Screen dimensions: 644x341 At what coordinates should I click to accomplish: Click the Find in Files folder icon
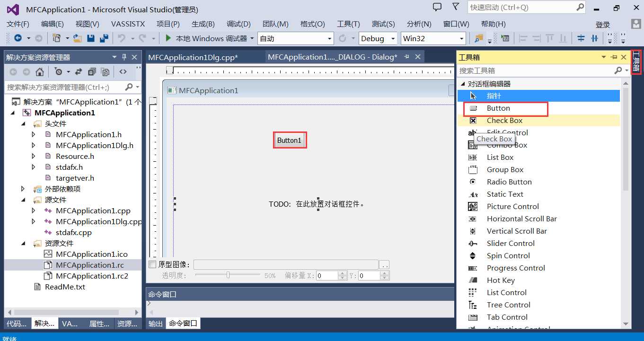point(479,38)
